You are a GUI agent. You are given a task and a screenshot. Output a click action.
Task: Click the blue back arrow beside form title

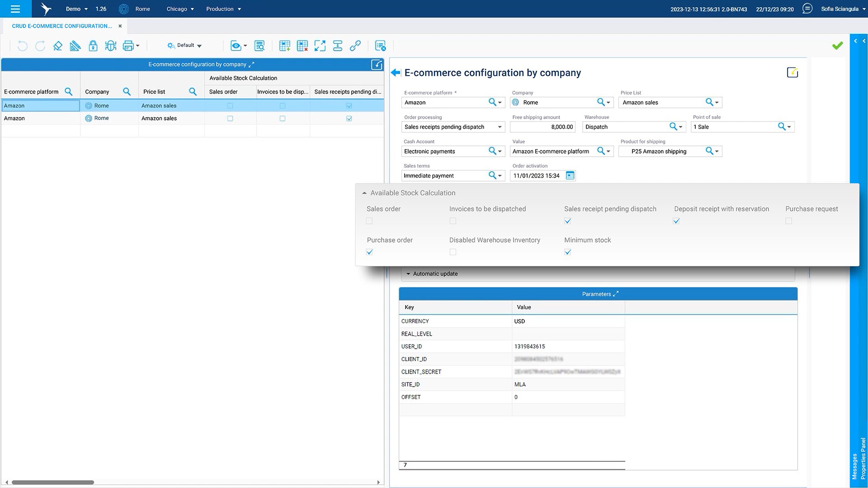tap(396, 73)
